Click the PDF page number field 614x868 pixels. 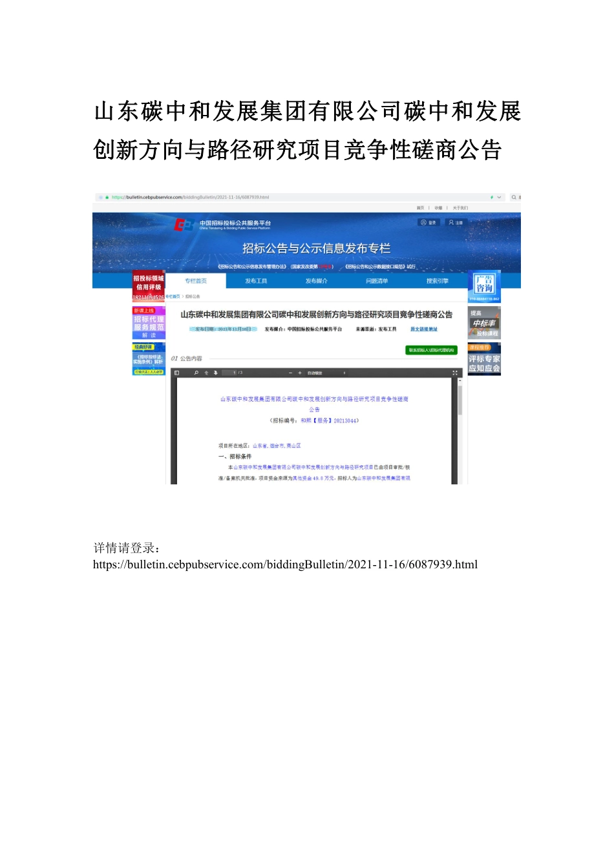pos(229,373)
